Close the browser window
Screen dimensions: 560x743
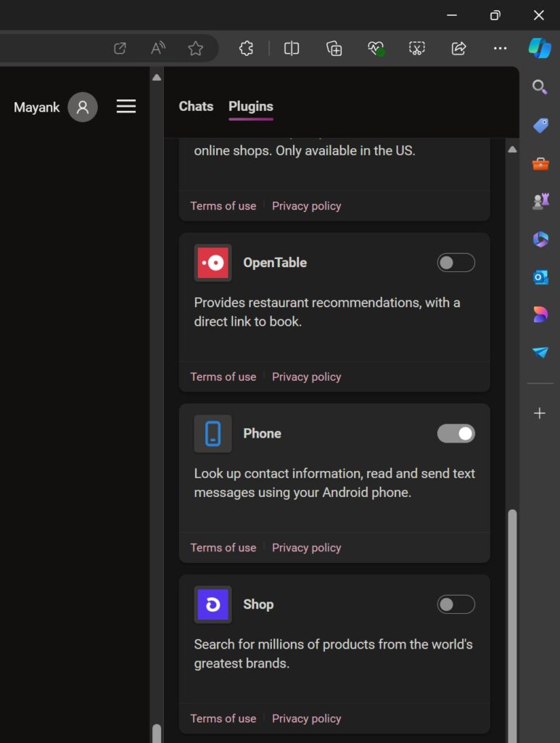pos(539,15)
